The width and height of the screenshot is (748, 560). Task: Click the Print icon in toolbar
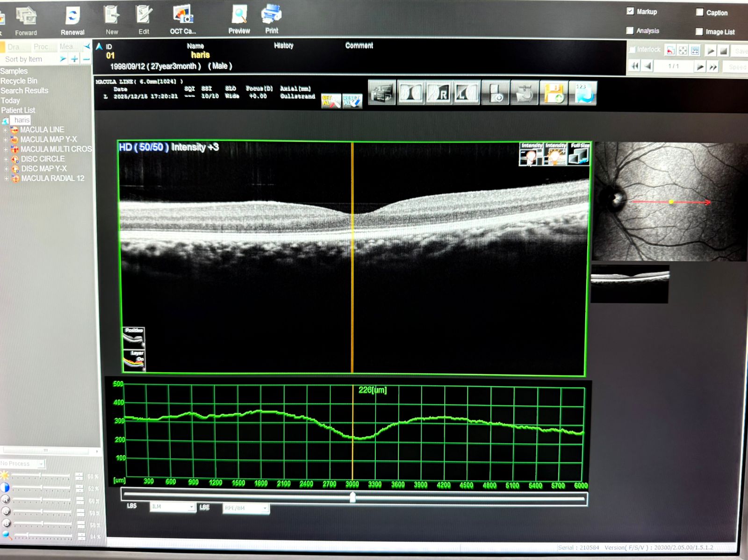click(x=271, y=15)
